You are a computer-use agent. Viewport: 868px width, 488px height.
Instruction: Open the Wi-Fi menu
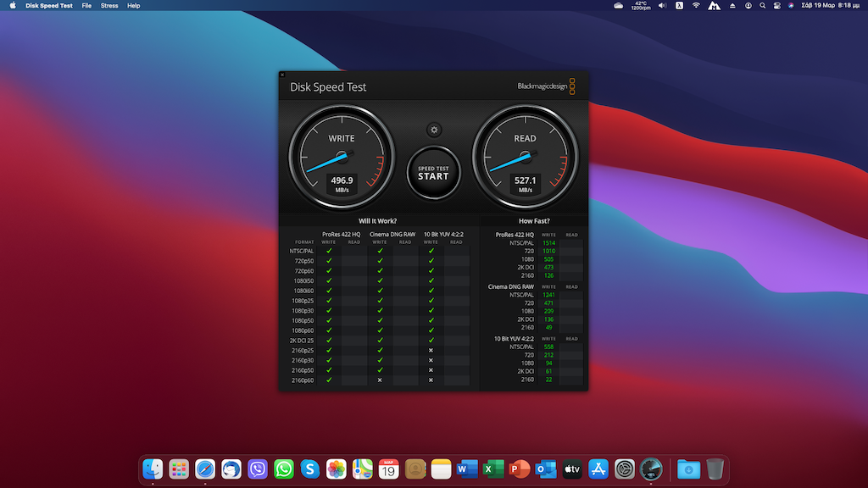pos(696,6)
